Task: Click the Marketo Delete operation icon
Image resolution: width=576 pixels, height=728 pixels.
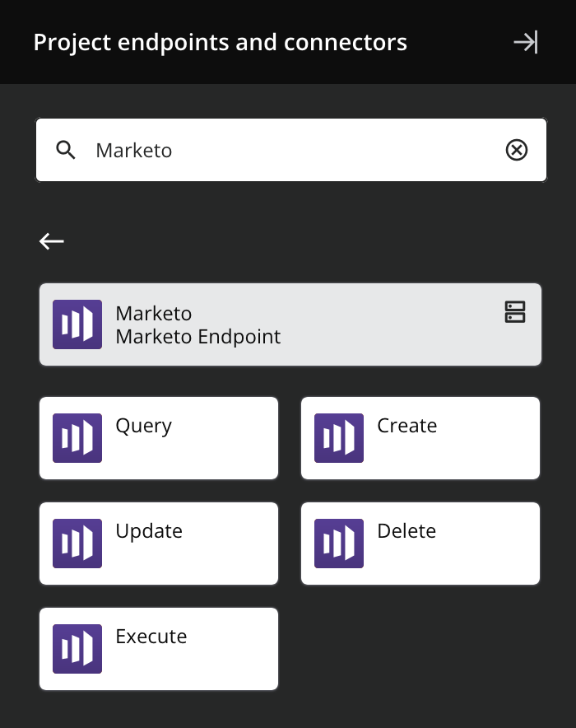Action: click(339, 543)
